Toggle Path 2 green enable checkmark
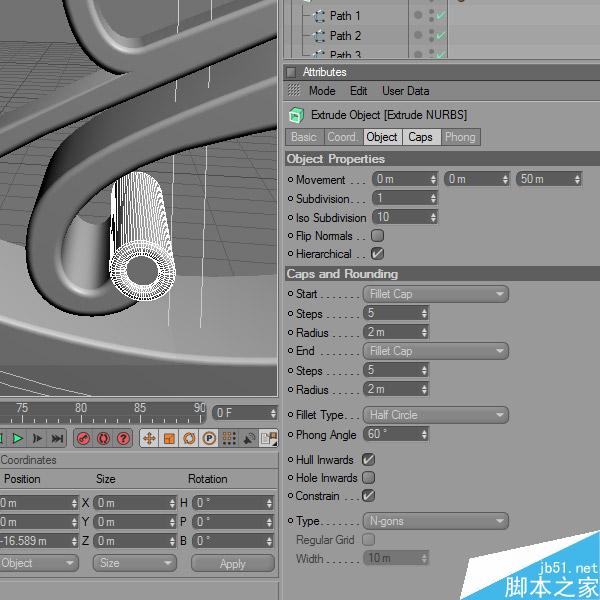The image size is (600, 600). [441, 35]
